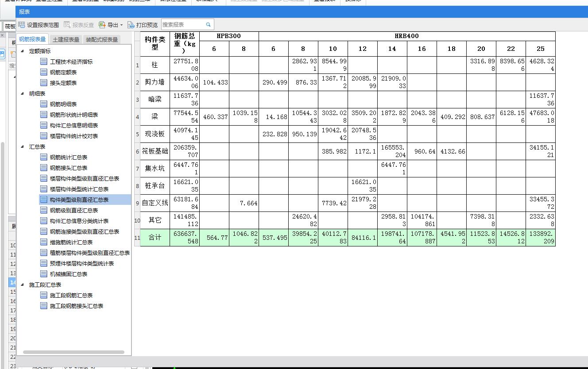The height and width of the screenshot is (369, 588).
Task: Open 施工段钢筋接头汇总表 report icon
Action: coord(43,306)
